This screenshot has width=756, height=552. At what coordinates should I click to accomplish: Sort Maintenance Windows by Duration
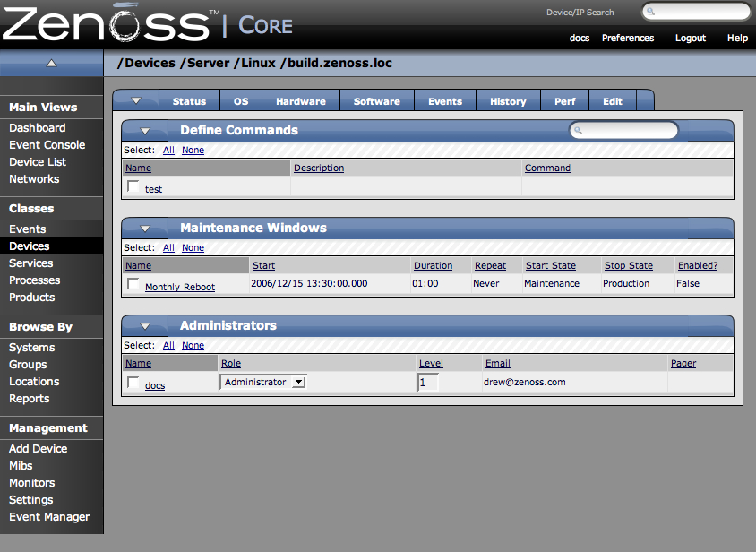[433, 266]
